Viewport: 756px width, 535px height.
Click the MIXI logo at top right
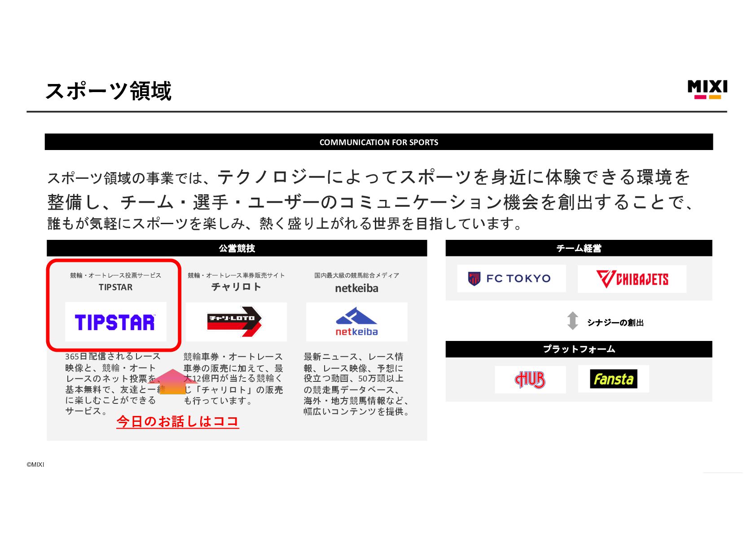(707, 90)
